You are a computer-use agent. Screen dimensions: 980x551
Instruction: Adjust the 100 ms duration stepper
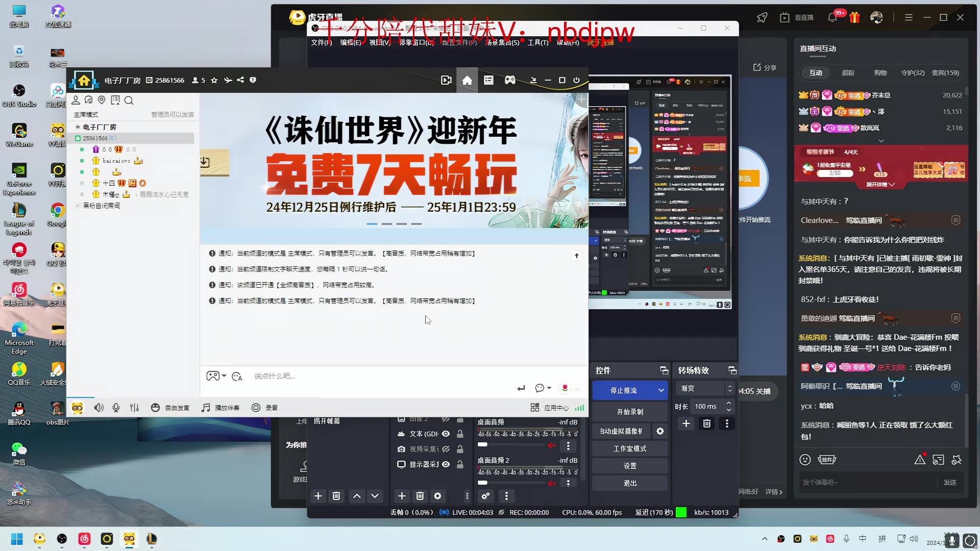click(x=728, y=407)
